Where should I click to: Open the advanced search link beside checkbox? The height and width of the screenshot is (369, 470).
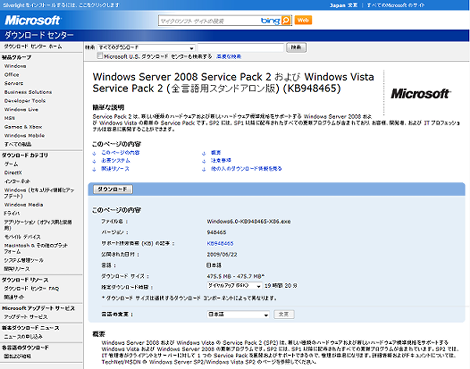pyautogui.click(x=229, y=57)
